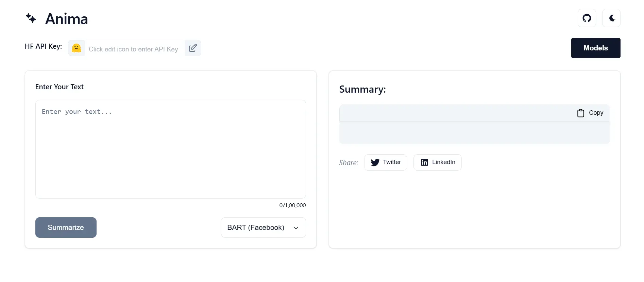
Task: Click the moon icon in the top corner
Action: point(611,18)
